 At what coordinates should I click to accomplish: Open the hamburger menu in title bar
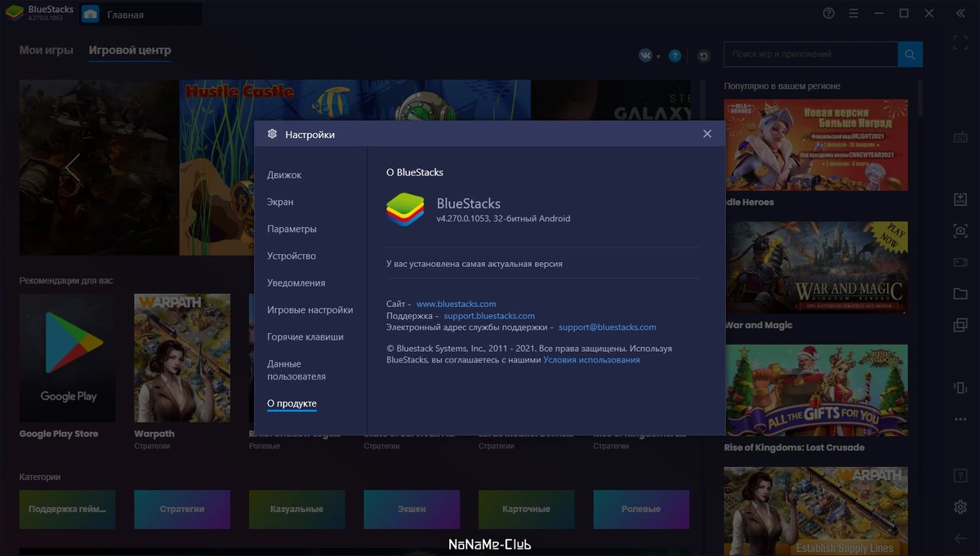[853, 13]
